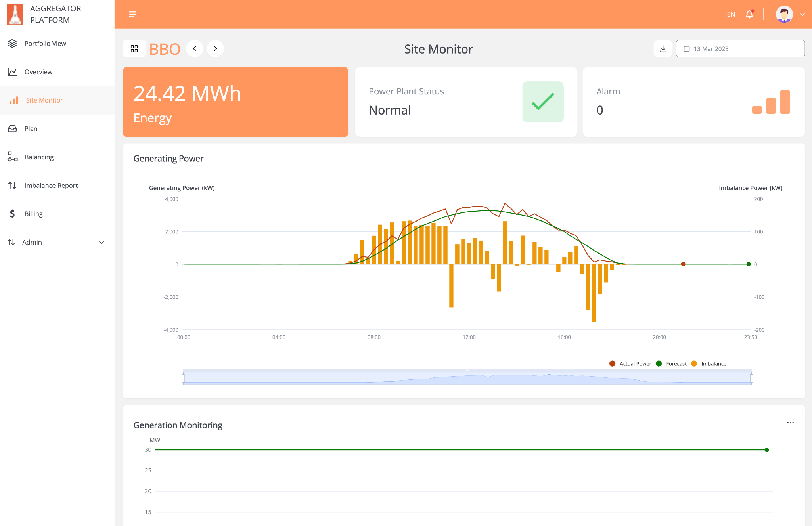The image size is (812, 526).
Task: Expand the Admin section in the sidebar
Action: (x=101, y=242)
